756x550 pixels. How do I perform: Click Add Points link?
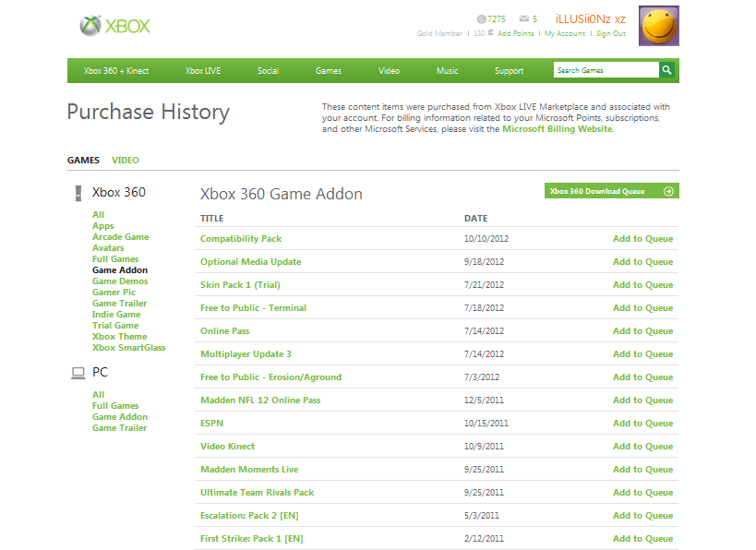[515, 33]
